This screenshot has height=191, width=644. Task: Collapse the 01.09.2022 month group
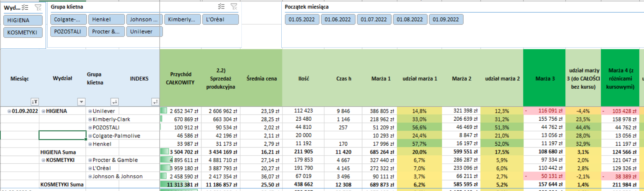point(9,111)
